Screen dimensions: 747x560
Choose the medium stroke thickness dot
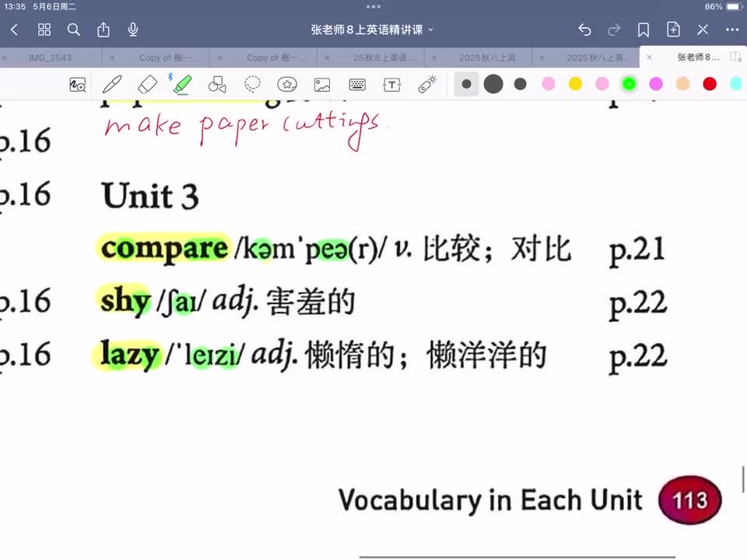click(521, 84)
